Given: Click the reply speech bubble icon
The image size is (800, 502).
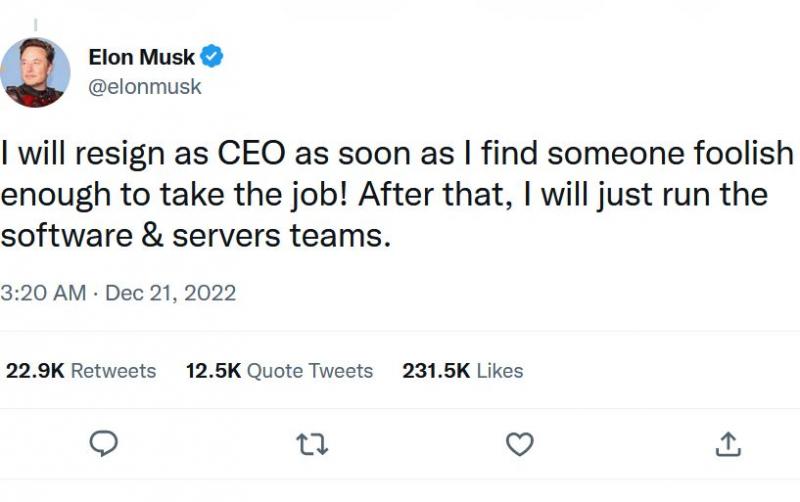Looking at the screenshot, I should click(104, 444).
